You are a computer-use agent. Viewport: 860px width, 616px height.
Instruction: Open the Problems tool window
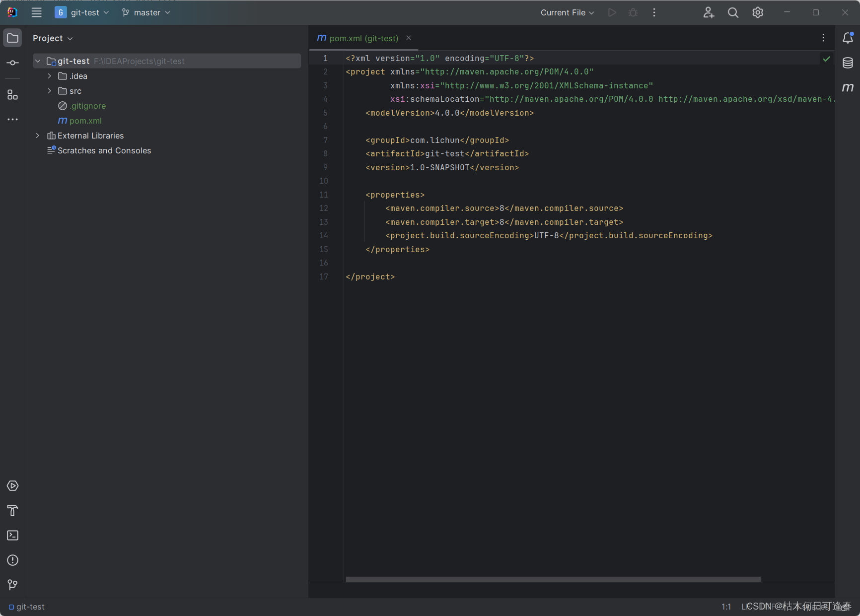(x=12, y=560)
